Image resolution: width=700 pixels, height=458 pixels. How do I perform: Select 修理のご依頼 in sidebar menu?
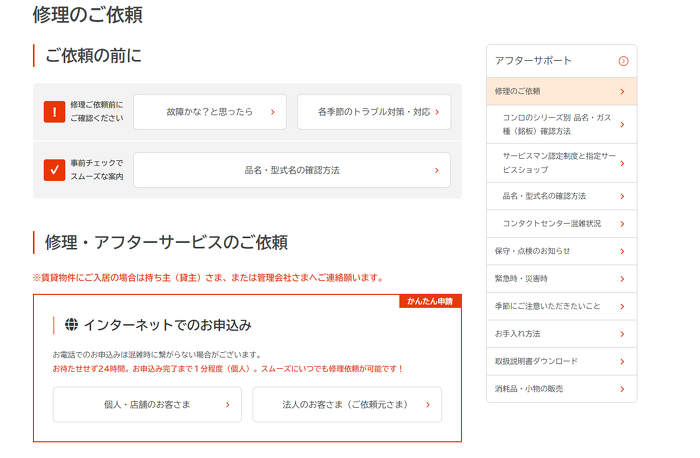(560, 92)
